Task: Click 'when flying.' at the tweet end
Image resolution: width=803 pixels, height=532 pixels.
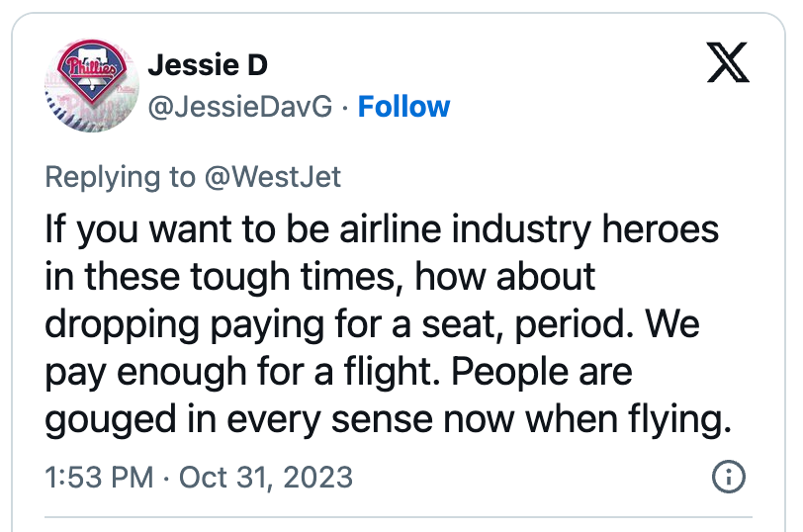Action: point(628,420)
